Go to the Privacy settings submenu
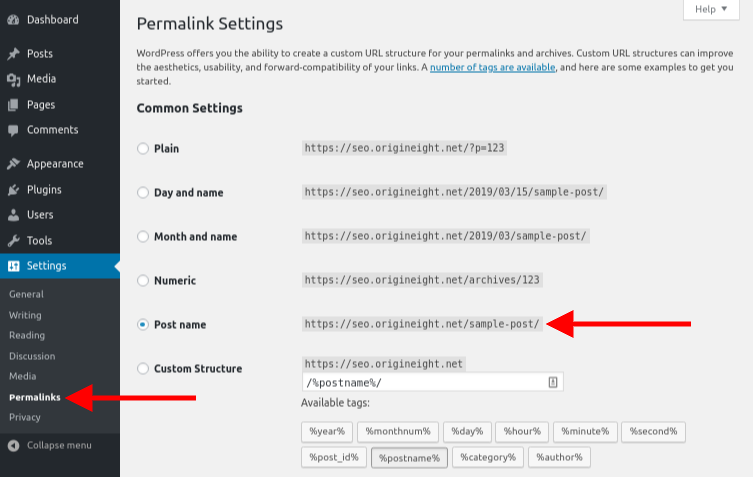 click(x=25, y=417)
